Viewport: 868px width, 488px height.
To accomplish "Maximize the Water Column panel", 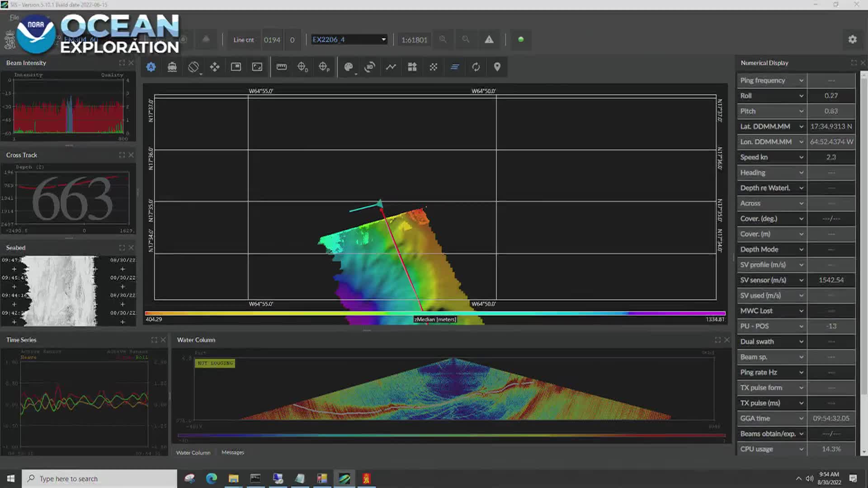I will pos(718,340).
